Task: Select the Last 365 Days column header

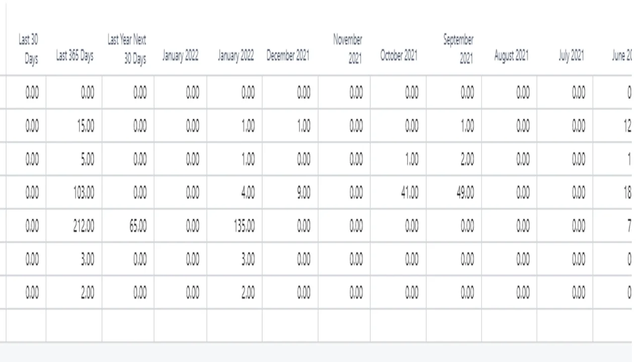Action: (74, 56)
